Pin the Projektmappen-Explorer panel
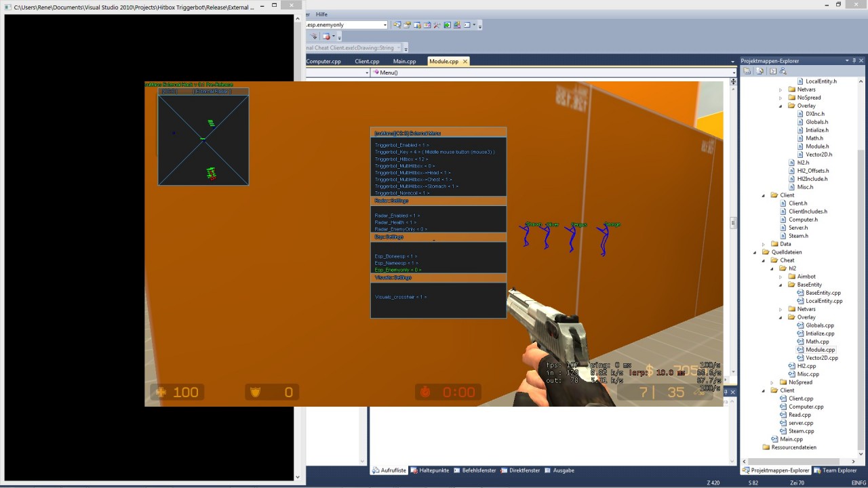868x488 pixels. click(x=854, y=61)
